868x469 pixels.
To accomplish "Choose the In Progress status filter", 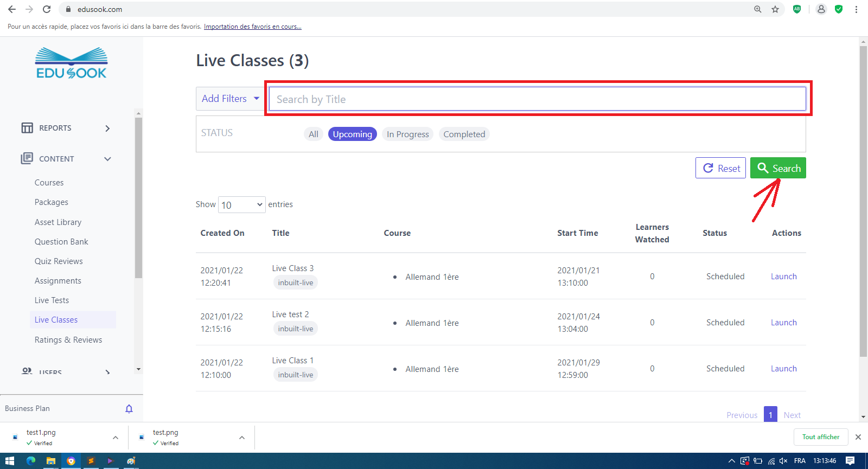I will (407, 134).
